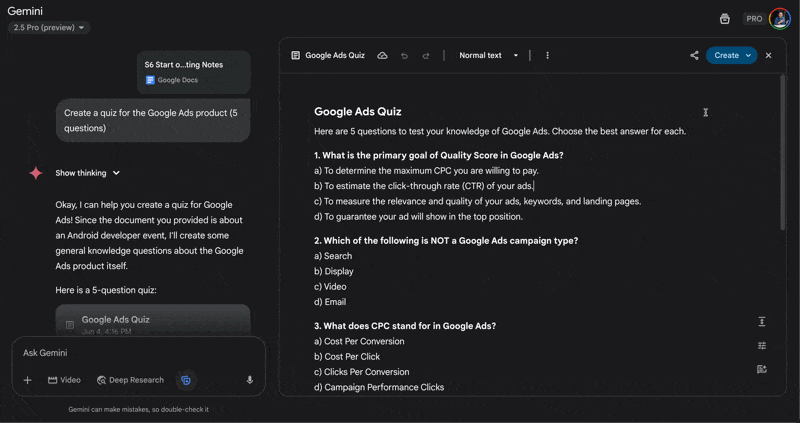Viewport: 800px width, 423px height.
Task: Click answer 'b) Display'
Action: pos(334,271)
